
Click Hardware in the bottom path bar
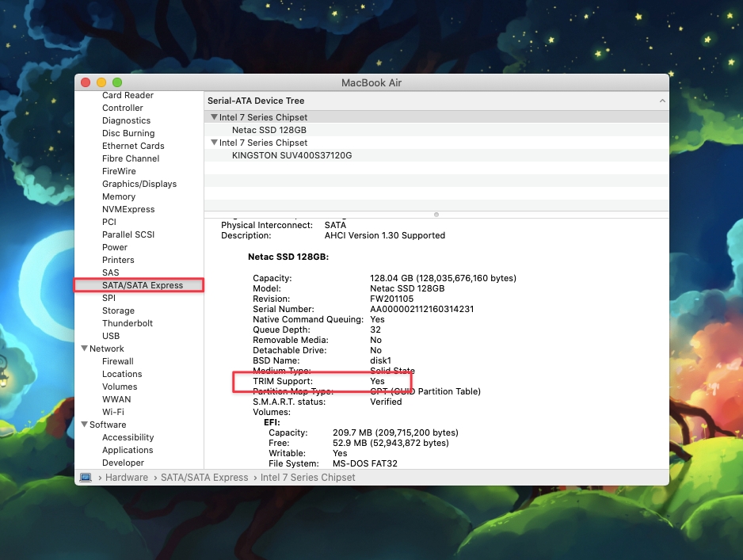click(127, 478)
